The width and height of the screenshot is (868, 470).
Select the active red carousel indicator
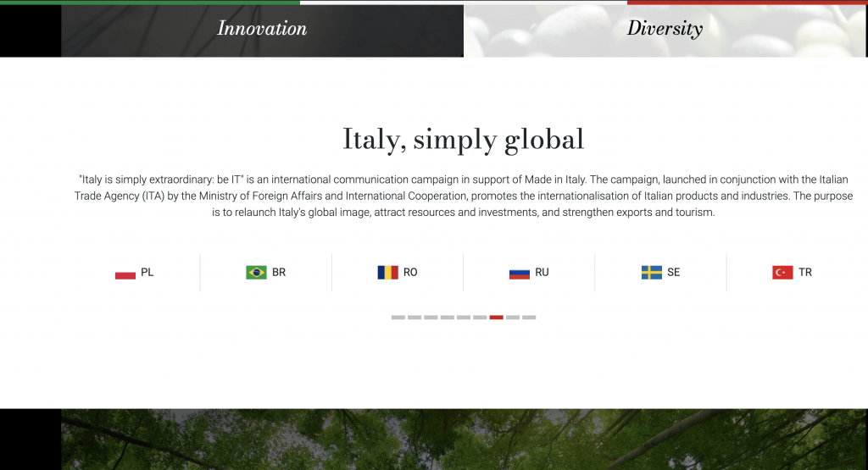coord(497,318)
